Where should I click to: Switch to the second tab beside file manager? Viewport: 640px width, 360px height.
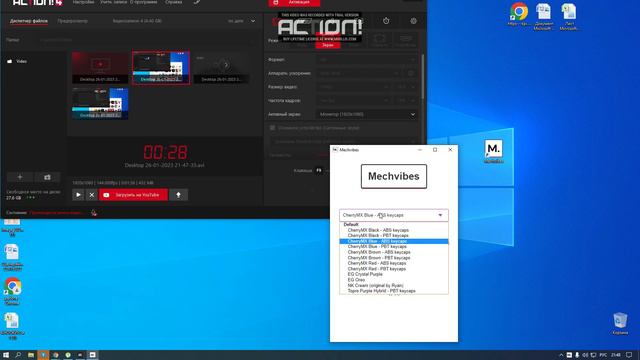pos(72,21)
